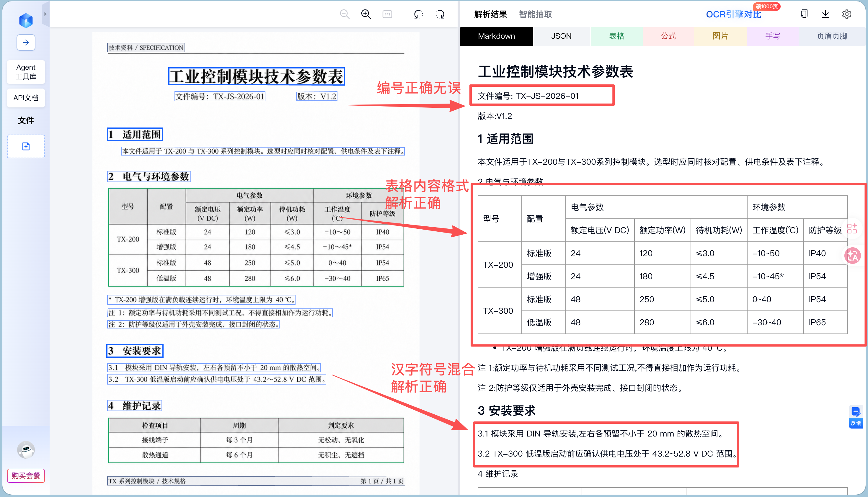868x497 pixels.
Task: Click the document title 工业控制模块技术参数表 in preview
Action: (x=257, y=76)
